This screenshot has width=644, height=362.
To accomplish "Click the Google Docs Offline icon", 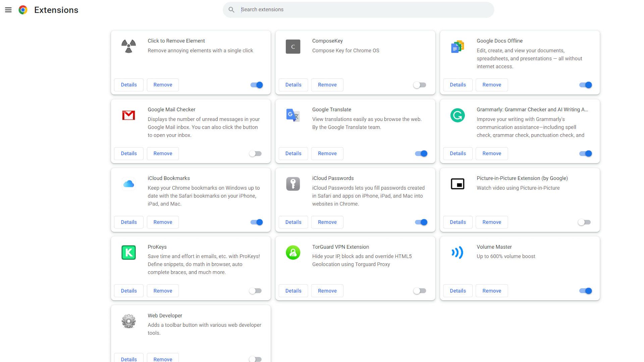I will point(458,46).
